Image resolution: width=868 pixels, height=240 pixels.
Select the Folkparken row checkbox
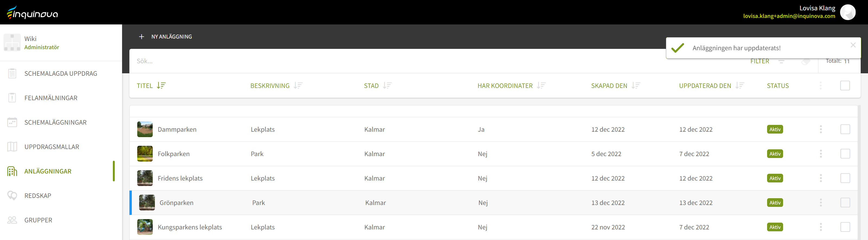845,154
